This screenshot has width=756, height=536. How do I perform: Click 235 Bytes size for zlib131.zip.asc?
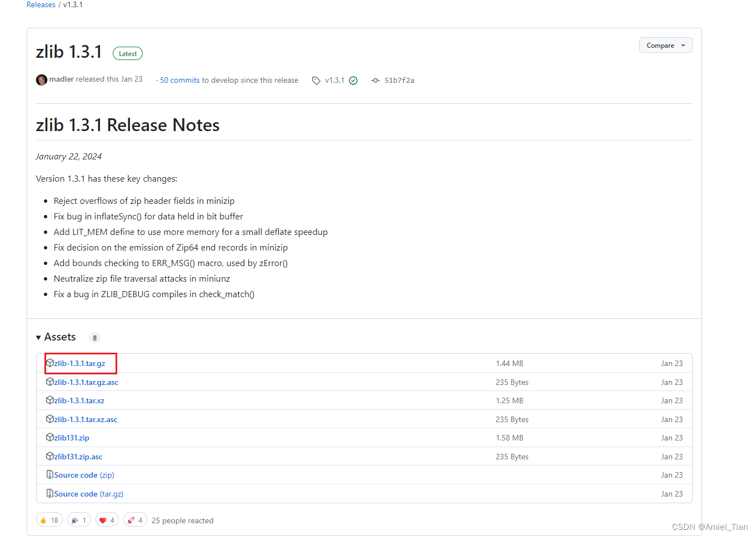tap(512, 457)
